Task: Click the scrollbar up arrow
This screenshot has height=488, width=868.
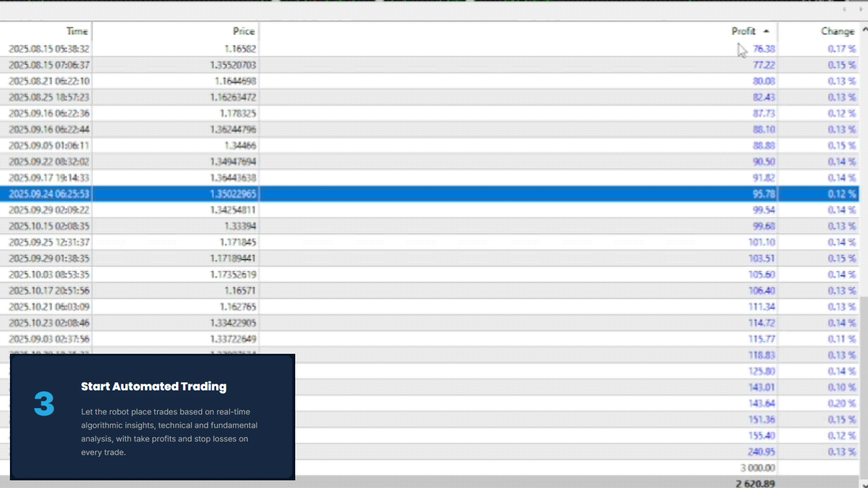Action: point(864,30)
